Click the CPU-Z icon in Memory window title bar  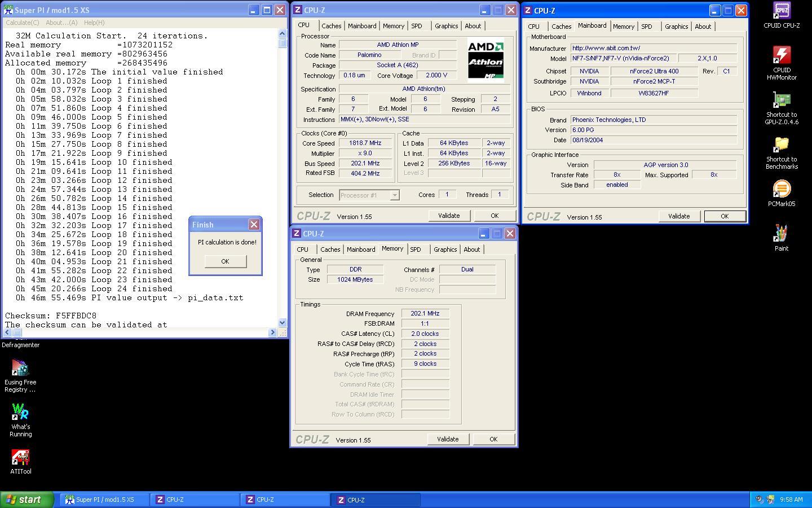[297, 233]
